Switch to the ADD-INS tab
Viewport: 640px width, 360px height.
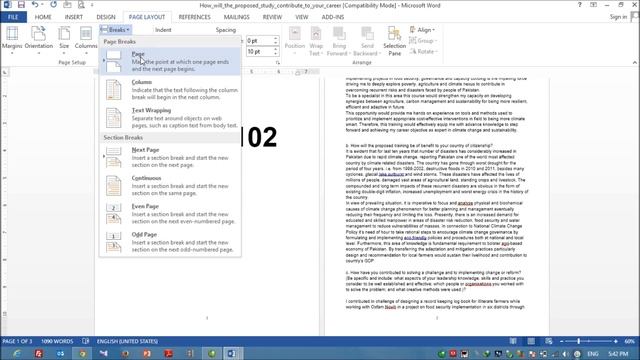click(333, 17)
